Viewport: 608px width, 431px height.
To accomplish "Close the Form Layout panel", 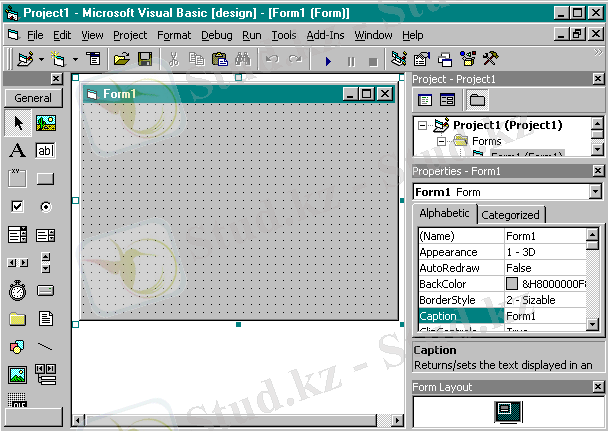I will tap(598, 386).
